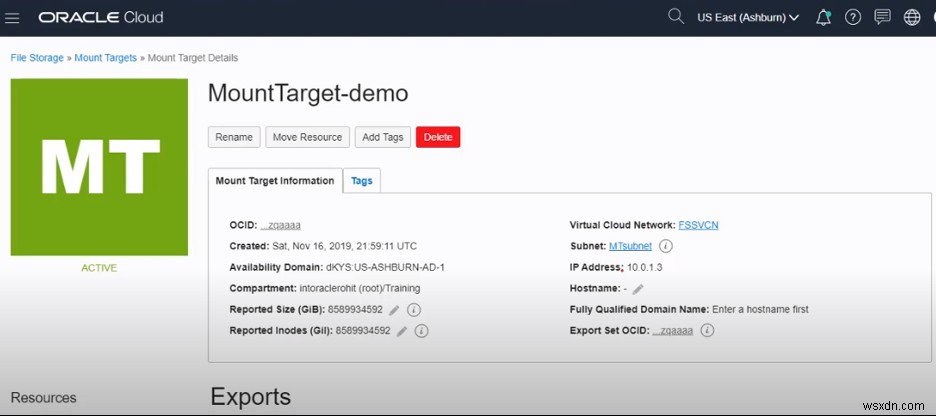
Task: Edit Reported Size with pencil icon
Action: tap(394, 310)
